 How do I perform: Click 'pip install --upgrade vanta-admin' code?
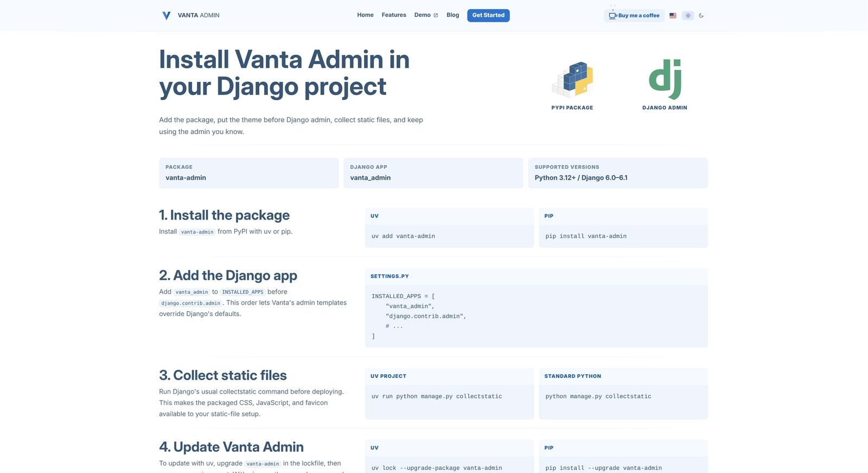(603, 468)
